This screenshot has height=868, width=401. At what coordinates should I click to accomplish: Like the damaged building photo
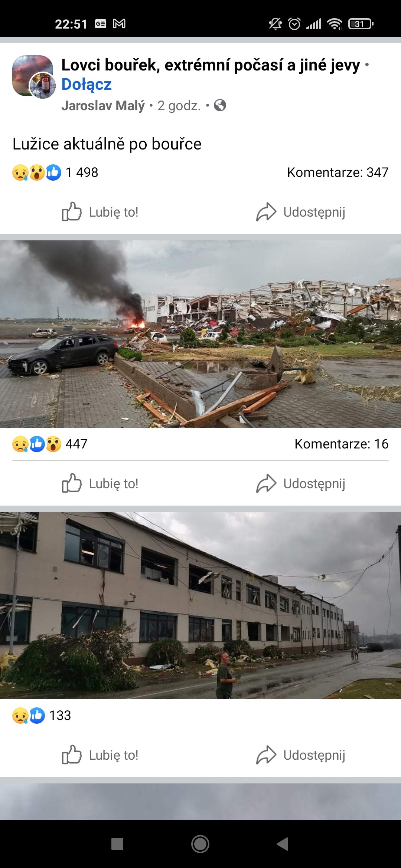(x=100, y=755)
